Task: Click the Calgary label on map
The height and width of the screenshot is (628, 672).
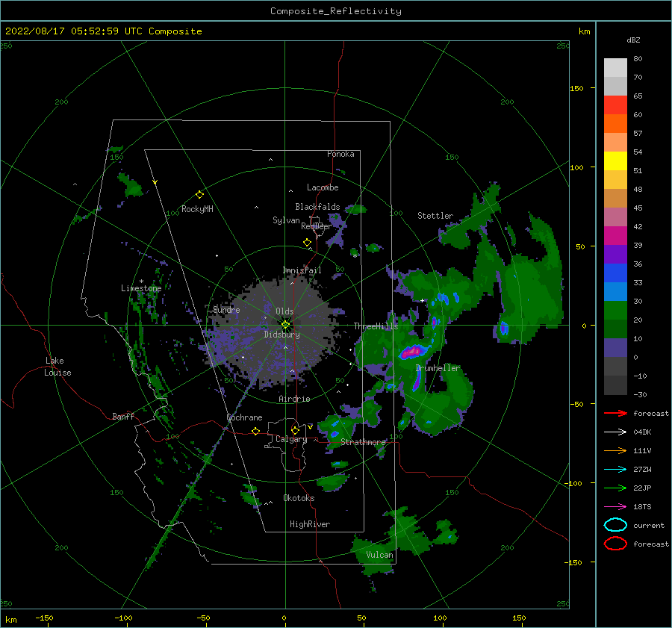Action: click(x=291, y=439)
